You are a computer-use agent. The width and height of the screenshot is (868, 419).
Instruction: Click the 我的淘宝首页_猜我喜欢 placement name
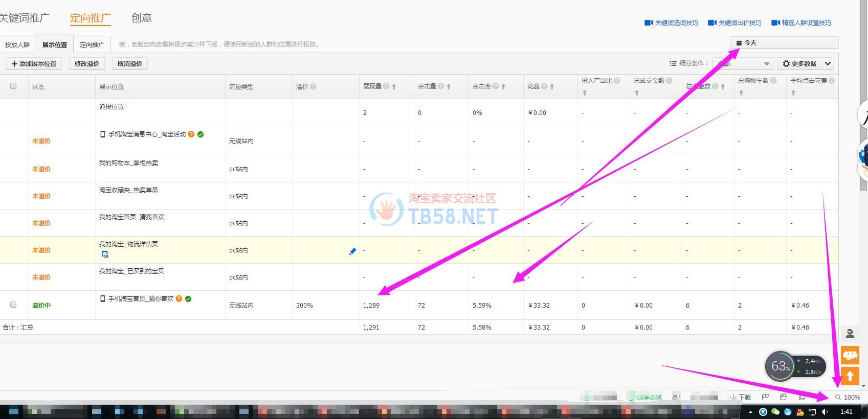click(x=131, y=217)
